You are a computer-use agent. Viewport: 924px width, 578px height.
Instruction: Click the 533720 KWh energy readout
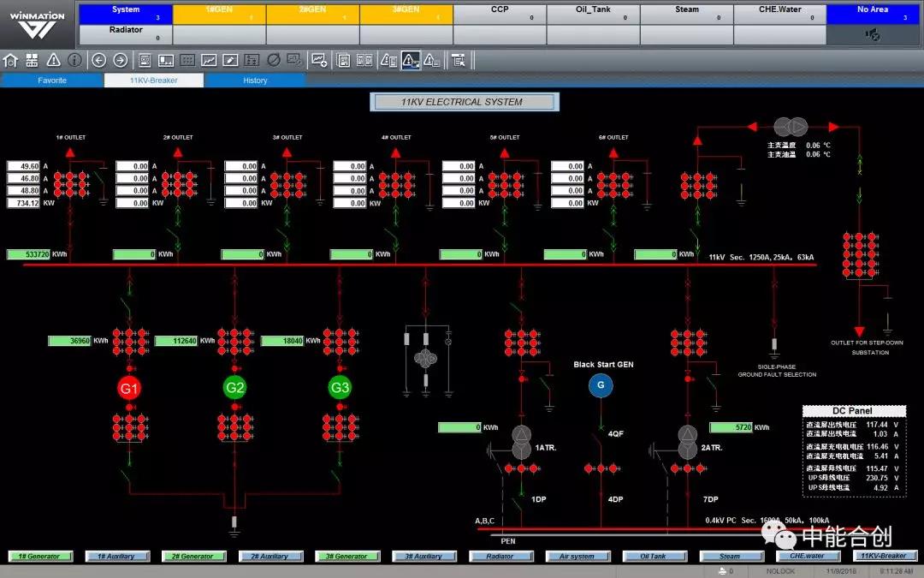28,254
